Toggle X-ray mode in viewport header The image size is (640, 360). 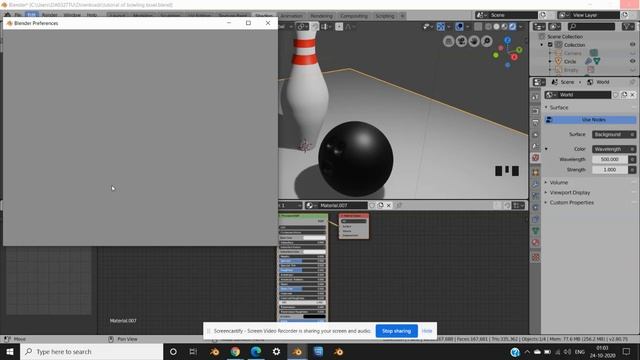[478, 27]
